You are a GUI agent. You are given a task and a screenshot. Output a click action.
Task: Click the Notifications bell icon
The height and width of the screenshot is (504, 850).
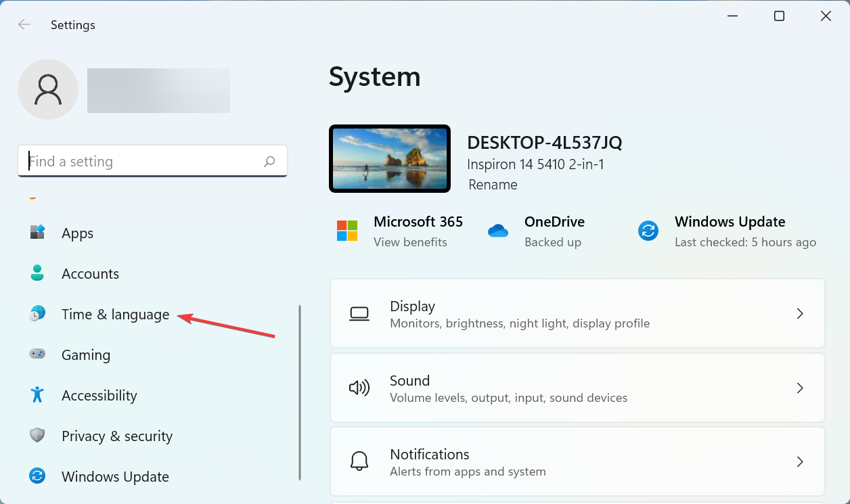click(359, 461)
